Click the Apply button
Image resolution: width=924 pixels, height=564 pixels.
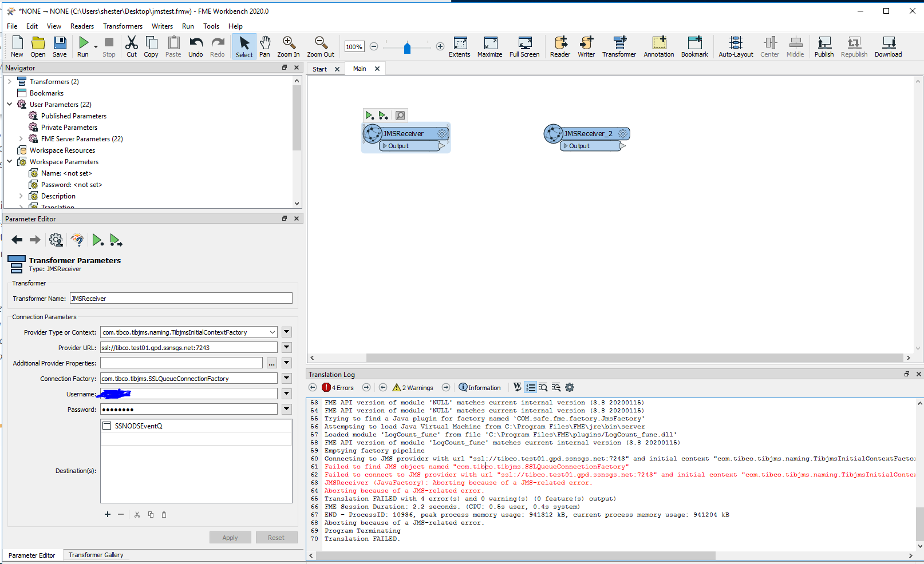(230, 538)
